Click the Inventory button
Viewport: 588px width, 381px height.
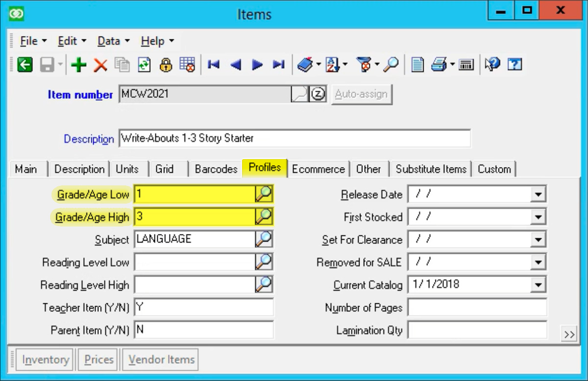click(x=45, y=359)
